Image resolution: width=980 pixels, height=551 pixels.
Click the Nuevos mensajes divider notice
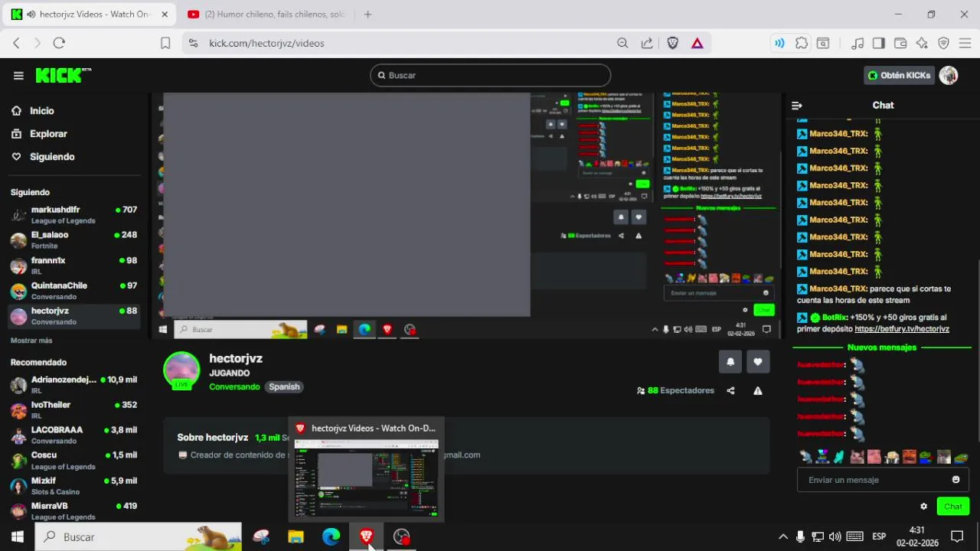[x=882, y=347]
